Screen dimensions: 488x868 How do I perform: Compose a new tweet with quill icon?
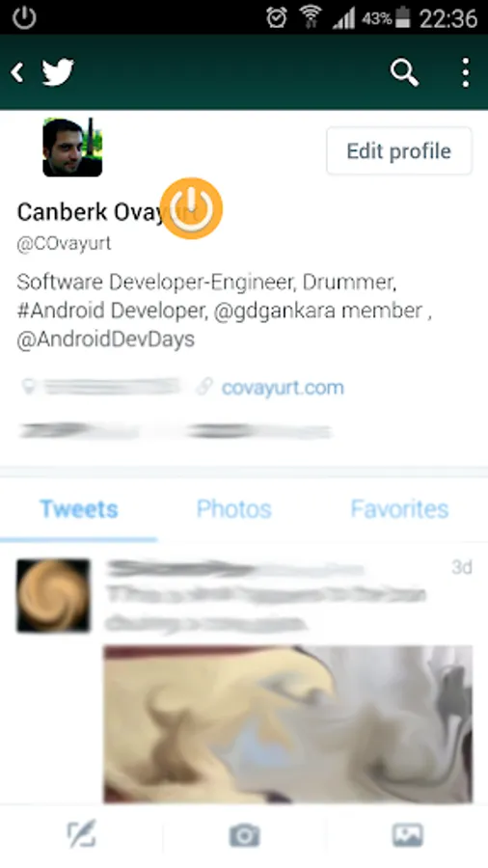coord(81,833)
